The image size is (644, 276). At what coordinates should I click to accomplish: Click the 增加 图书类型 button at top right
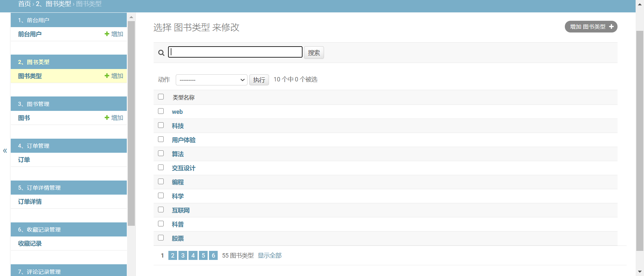591,27
